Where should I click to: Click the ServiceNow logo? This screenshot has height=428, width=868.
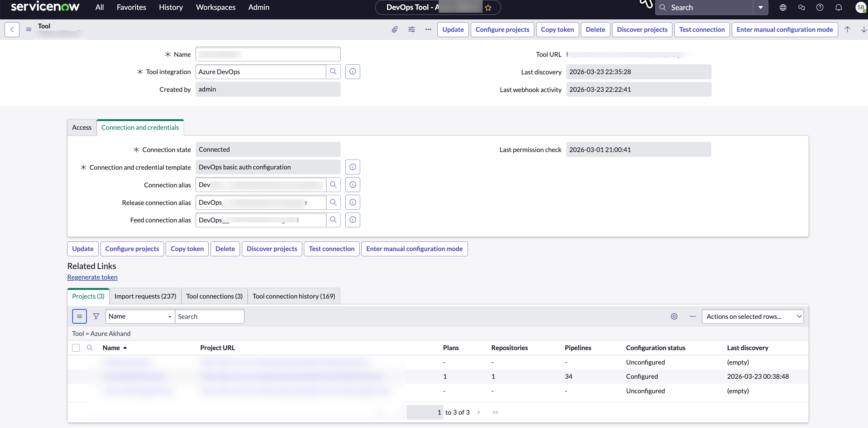pos(45,7)
